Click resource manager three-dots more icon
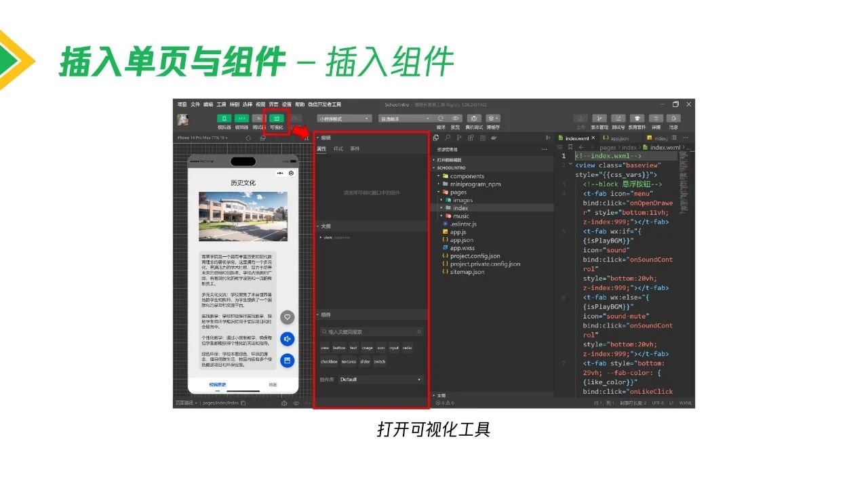868x488 pixels. click(x=544, y=149)
